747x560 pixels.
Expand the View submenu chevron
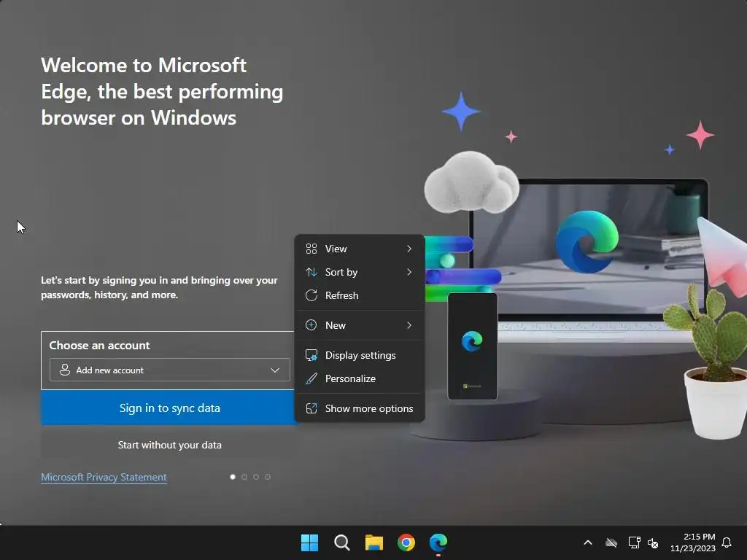click(409, 249)
